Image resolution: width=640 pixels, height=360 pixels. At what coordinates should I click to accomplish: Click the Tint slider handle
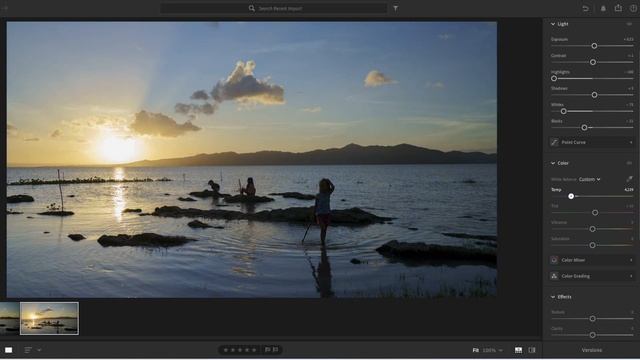pos(595,213)
